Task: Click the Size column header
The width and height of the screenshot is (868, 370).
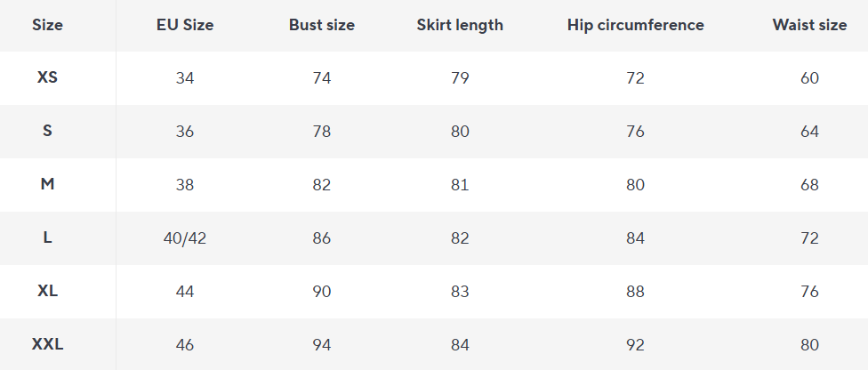Action: (47, 25)
